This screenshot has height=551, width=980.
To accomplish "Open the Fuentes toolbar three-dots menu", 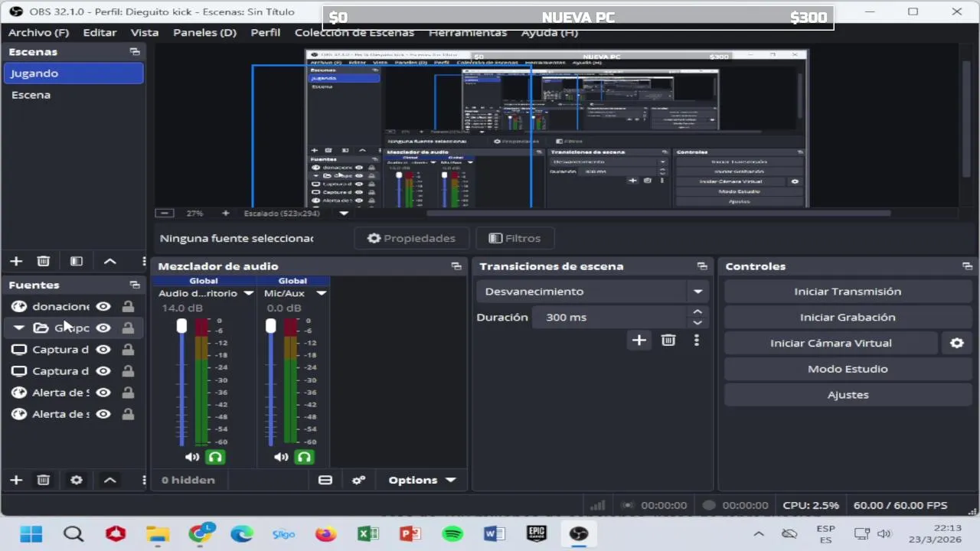I will coord(143,480).
